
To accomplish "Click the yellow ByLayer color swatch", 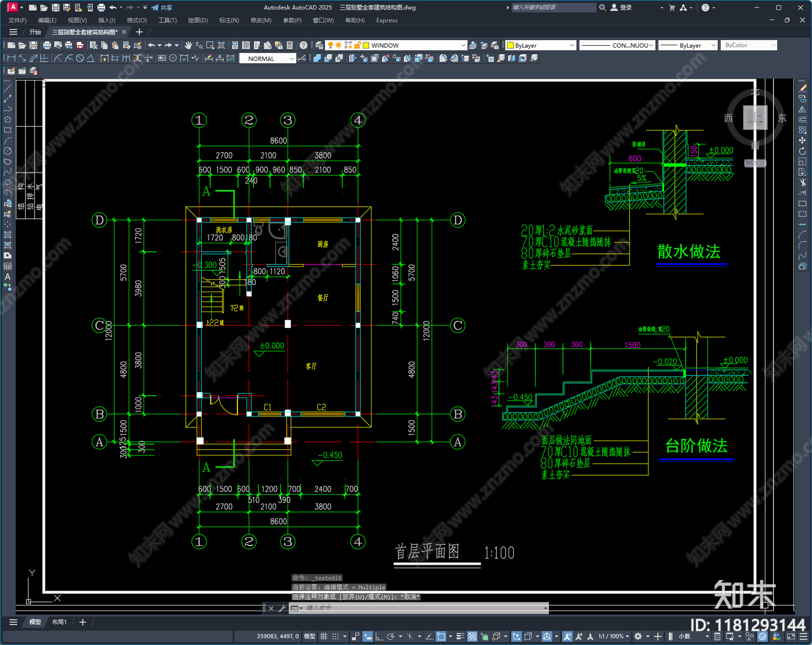I will [x=511, y=45].
